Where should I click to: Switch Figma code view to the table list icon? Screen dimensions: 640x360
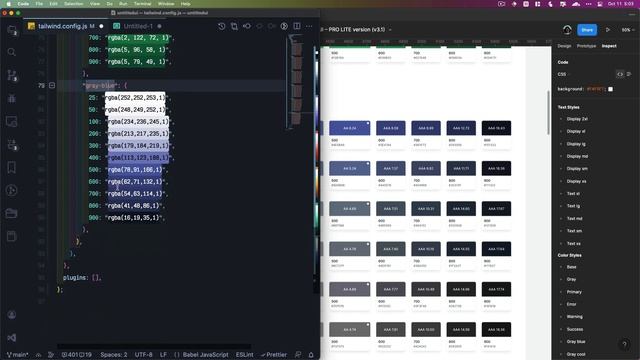(x=629, y=74)
